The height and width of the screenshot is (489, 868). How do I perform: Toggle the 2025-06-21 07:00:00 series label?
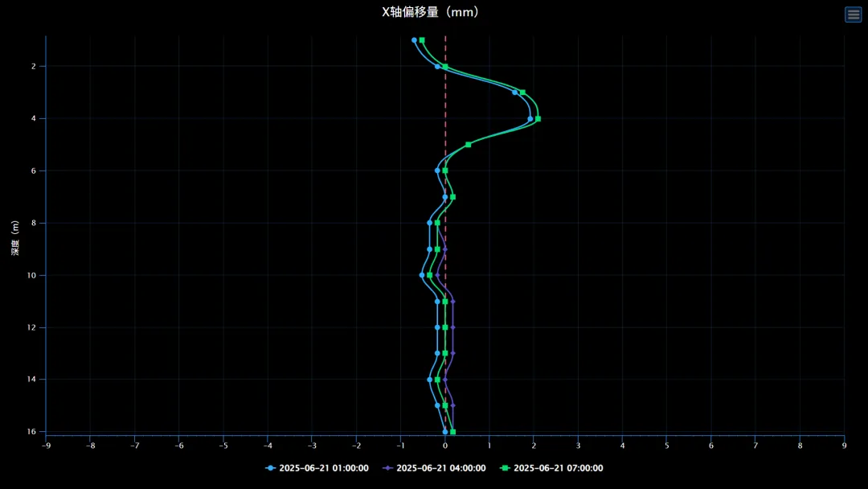[x=558, y=468]
